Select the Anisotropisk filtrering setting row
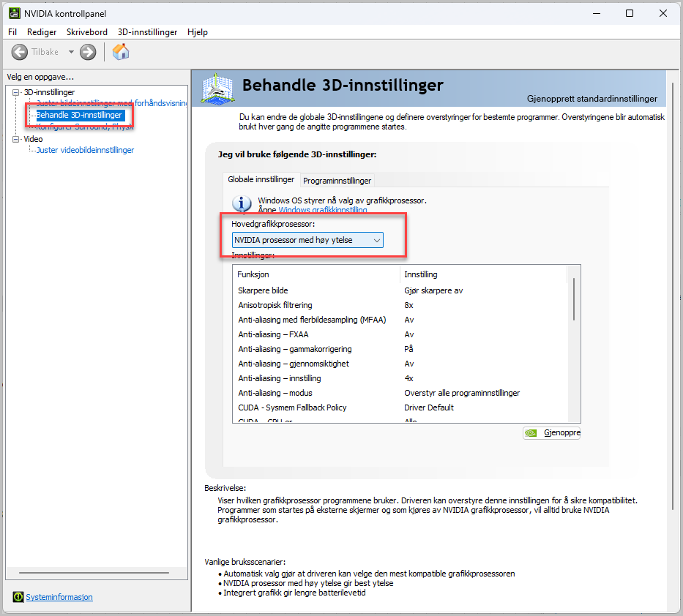 (x=275, y=305)
